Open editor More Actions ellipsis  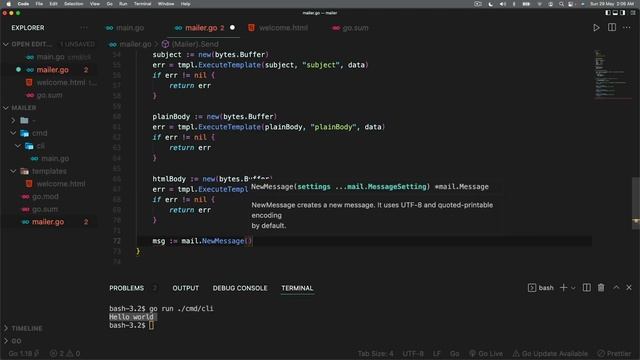tap(627, 27)
